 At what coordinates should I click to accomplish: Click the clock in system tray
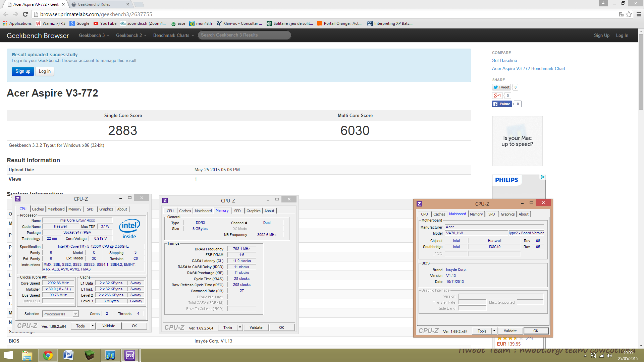(x=628, y=356)
